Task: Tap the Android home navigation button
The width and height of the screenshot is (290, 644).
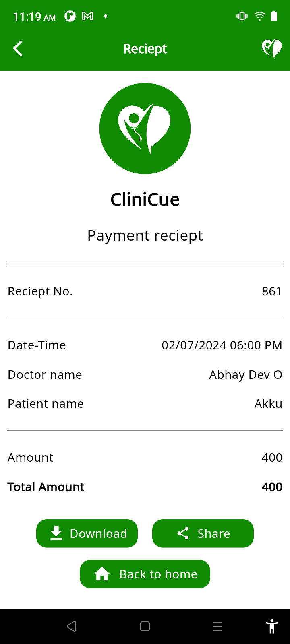Action: 145,626
